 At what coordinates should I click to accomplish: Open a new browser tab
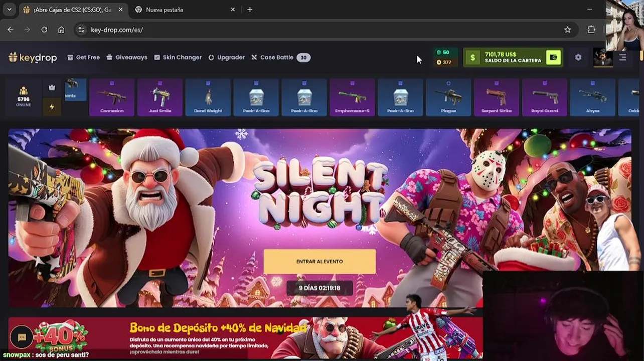pos(250,10)
